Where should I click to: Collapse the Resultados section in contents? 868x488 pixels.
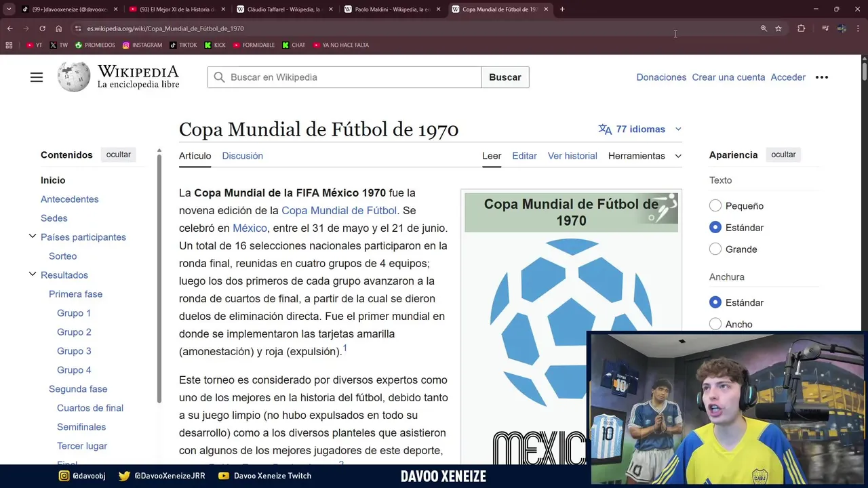coord(33,274)
